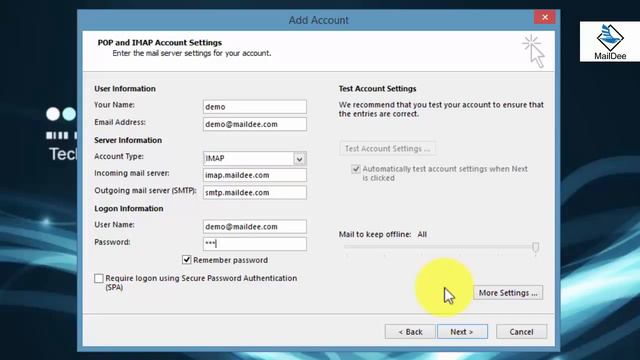Click the Mail to keep offline slider handle
This screenshot has width=640, height=360.
[x=536, y=247]
